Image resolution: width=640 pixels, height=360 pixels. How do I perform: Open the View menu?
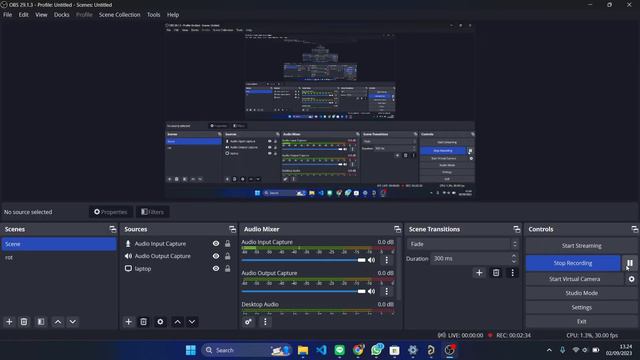41,15
